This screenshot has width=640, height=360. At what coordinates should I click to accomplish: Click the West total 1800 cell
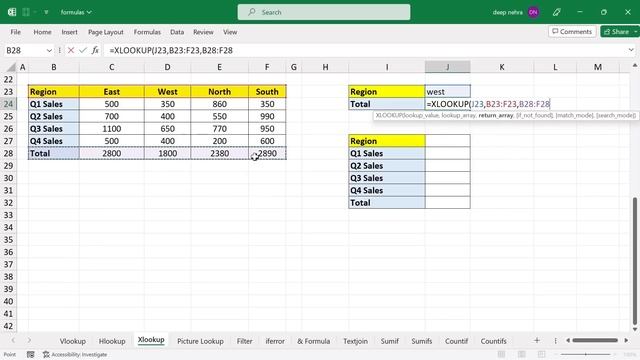pyautogui.click(x=167, y=153)
